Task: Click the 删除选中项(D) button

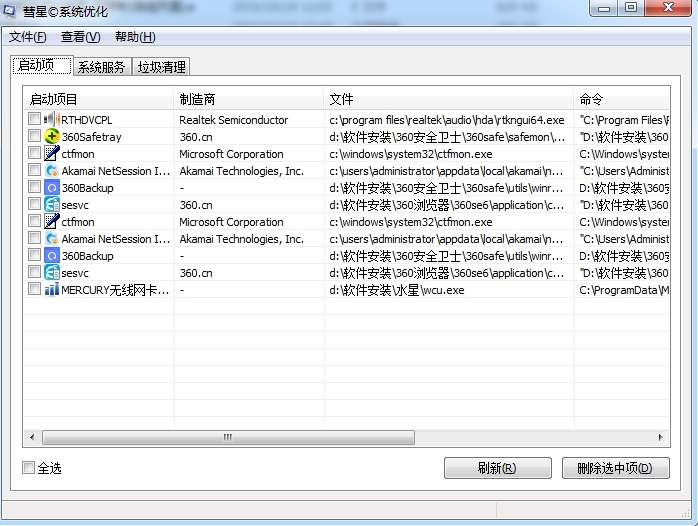Action: [616, 468]
